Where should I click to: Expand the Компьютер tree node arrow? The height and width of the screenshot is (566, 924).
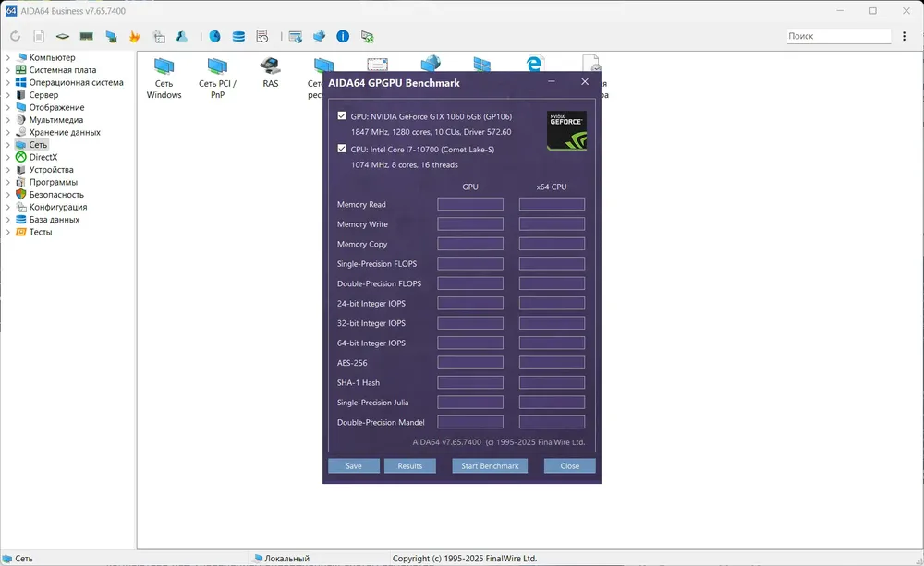pos(8,58)
